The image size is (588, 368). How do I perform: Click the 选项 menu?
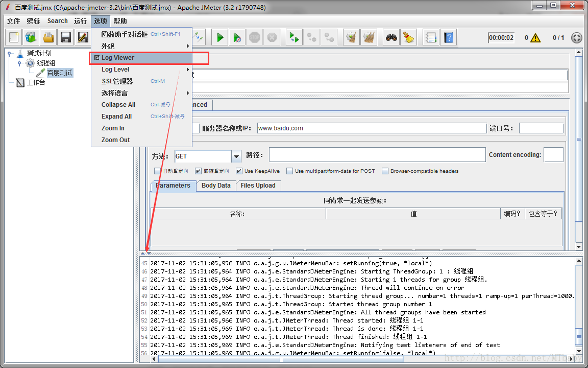(x=100, y=21)
